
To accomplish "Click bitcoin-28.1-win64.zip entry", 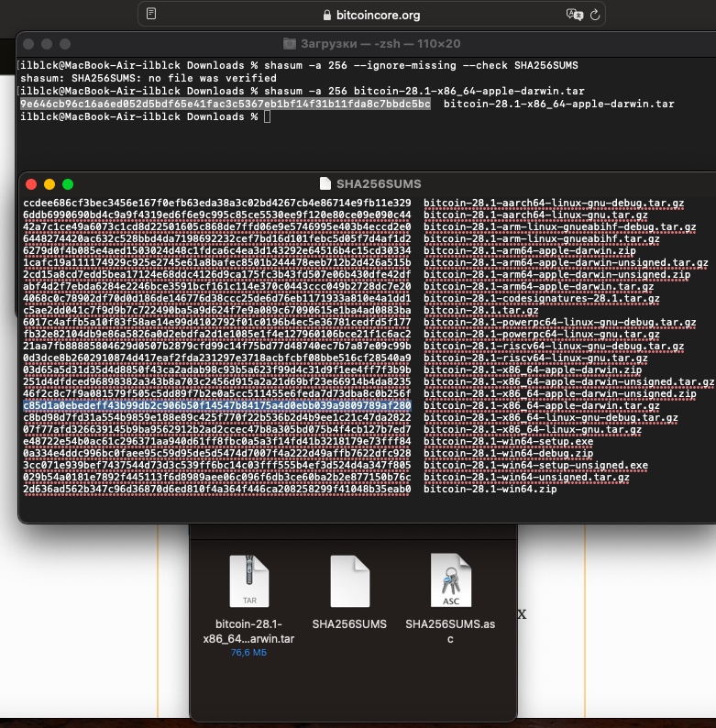I will pyautogui.click(x=490, y=490).
